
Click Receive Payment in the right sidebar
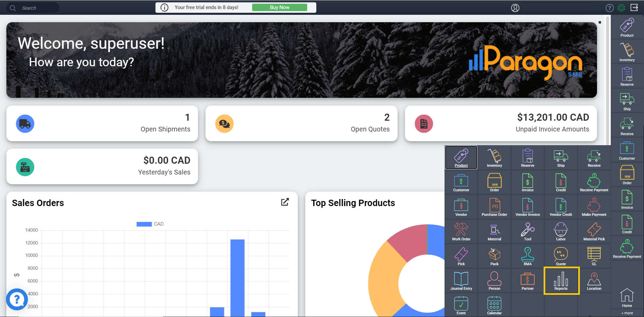[627, 249]
